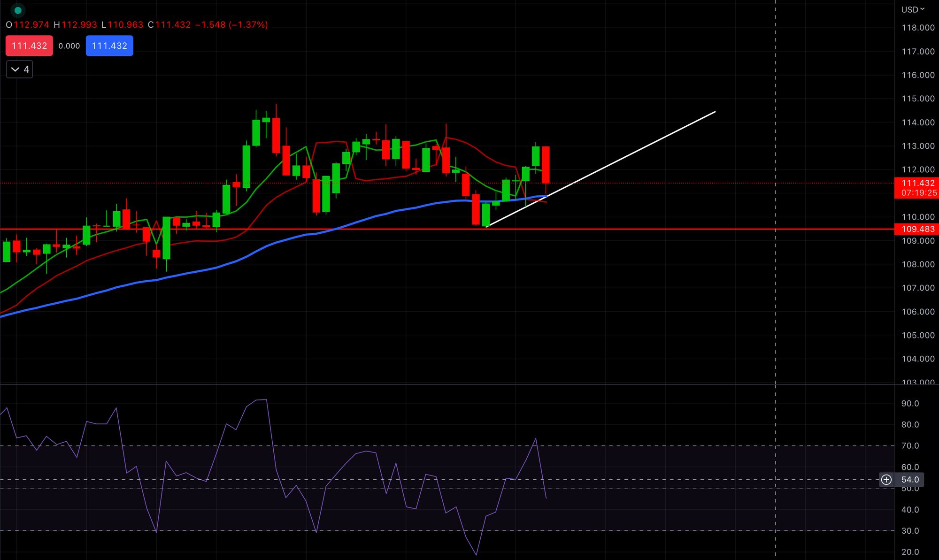Click the 54.0 crosshair value label
Image resolution: width=939 pixels, height=560 pixels.
click(910, 479)
